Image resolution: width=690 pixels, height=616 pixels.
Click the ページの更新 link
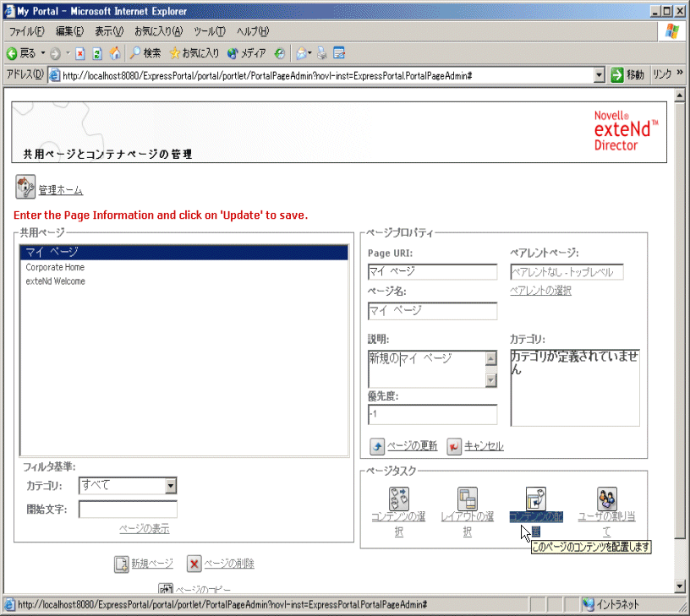[412, 446]
